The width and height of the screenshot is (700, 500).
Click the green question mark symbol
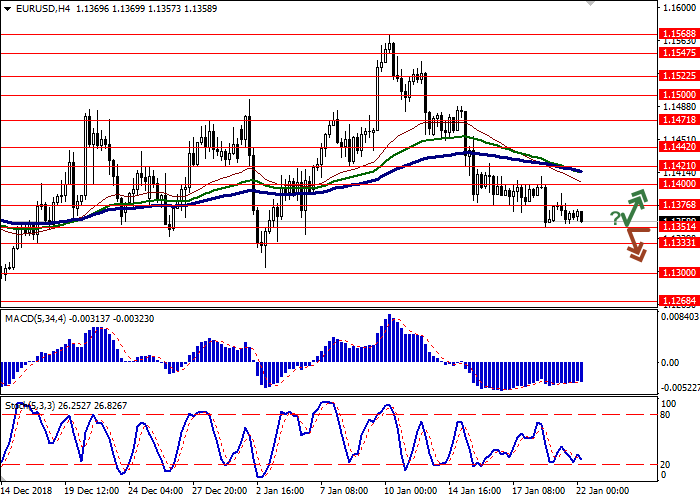[614, 217]
